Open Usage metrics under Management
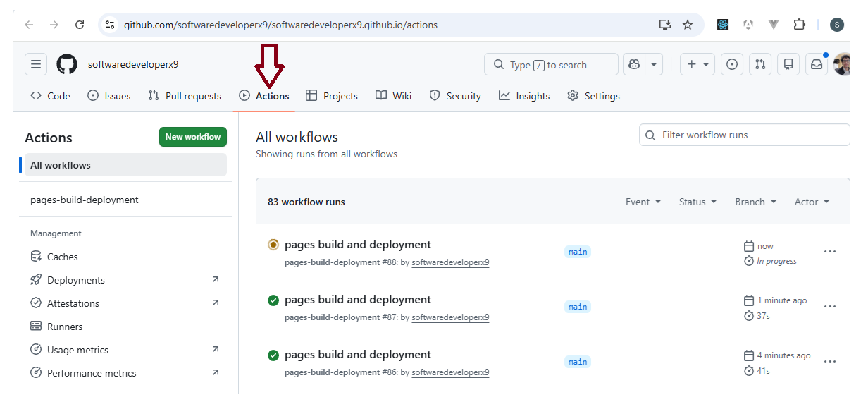The image size is (868, 402). [x=125, y=350]
